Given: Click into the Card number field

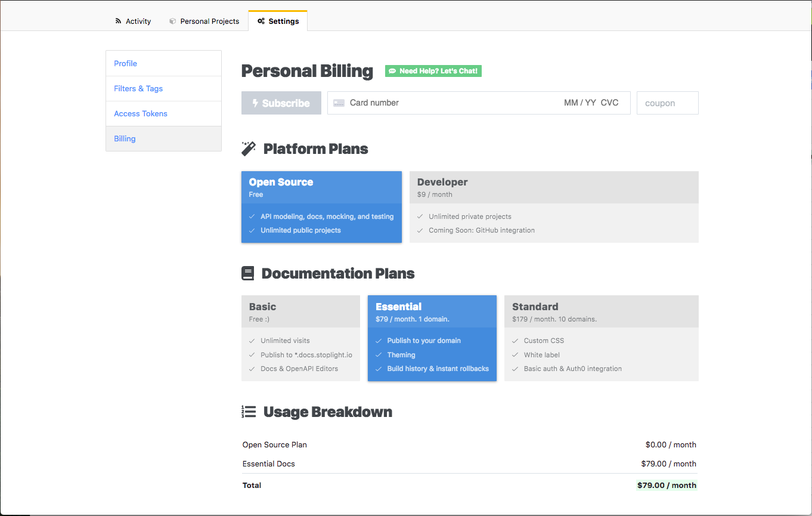Looking at the screenshot, I should coord(447,103).
